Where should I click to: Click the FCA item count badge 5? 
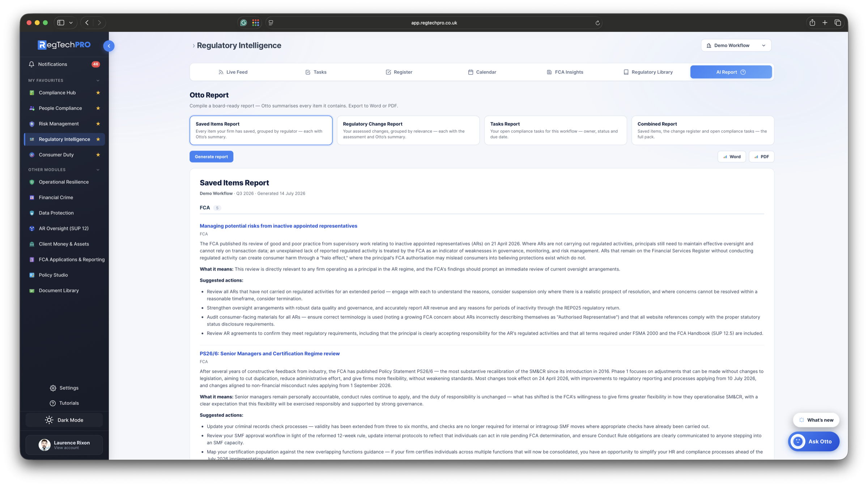click(217, 208)
